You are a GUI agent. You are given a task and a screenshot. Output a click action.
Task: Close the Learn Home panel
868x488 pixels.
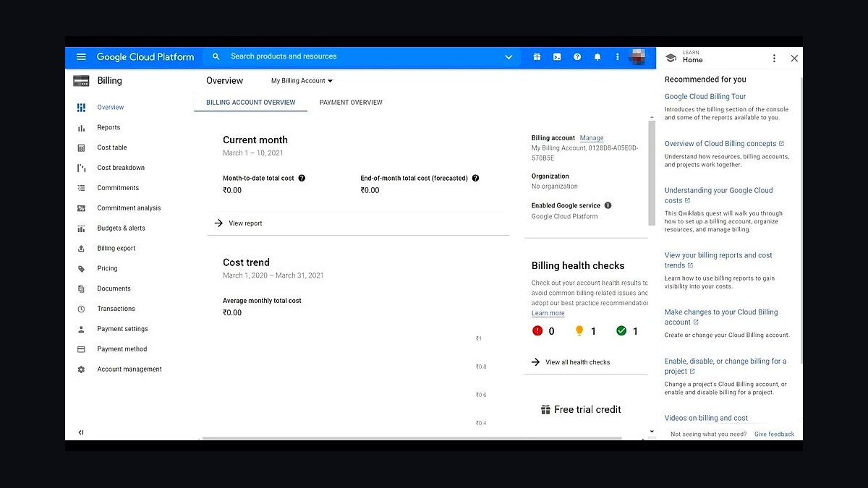point(794,59)
